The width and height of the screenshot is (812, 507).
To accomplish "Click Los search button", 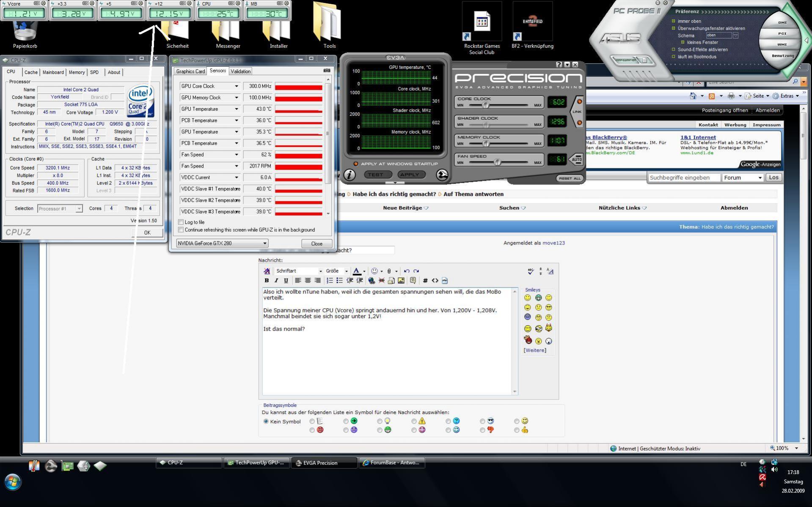I will [x=773, y=178].
